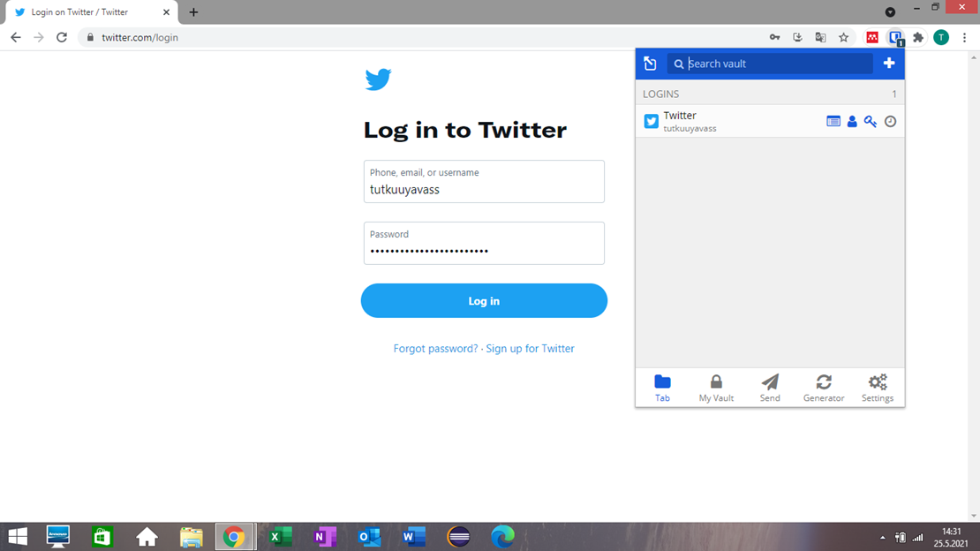Open Chrome three-dot menu
This screenshot has height=551, width=980.
[964, 37]
